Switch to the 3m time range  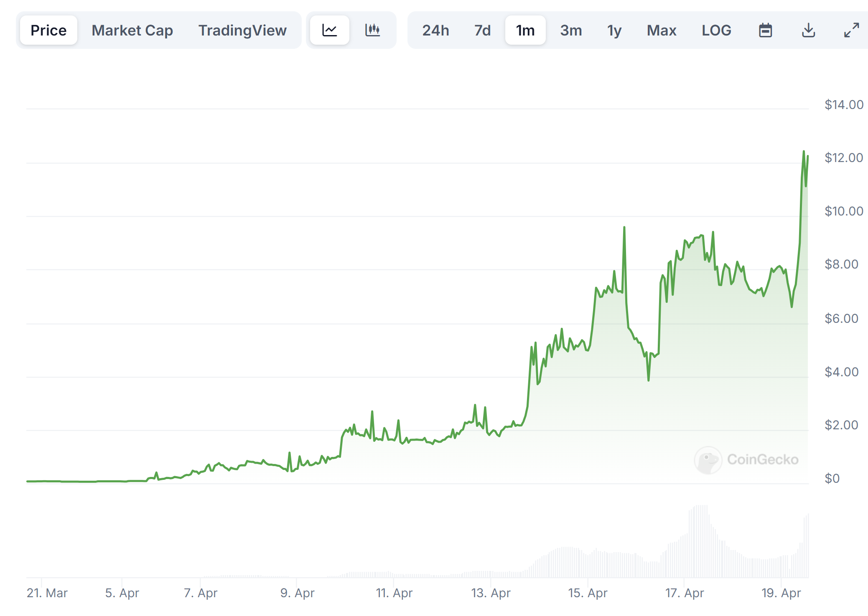[x=571, y=30]
